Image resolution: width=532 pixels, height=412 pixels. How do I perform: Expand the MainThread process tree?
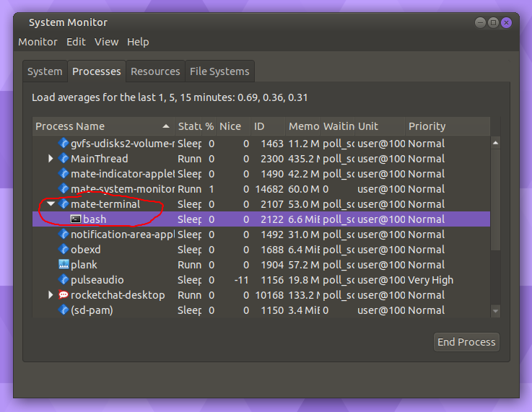51,158
